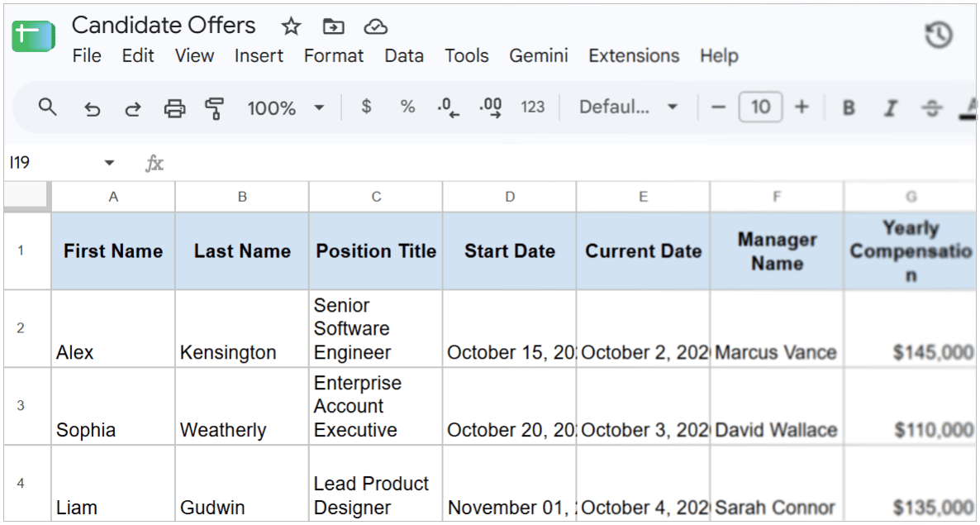Select row 2 header
This screenshot has height=525, width=980.
coord(27,328)
